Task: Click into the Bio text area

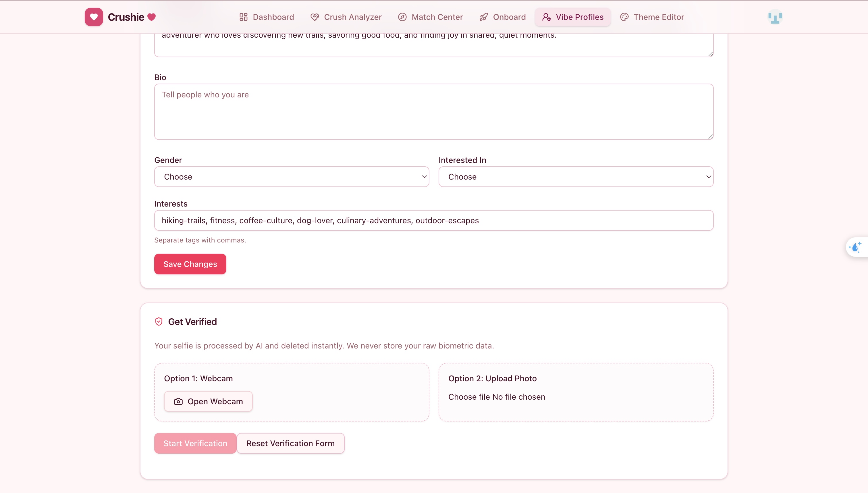Action: pyautogui.click(x=433, y=112)
